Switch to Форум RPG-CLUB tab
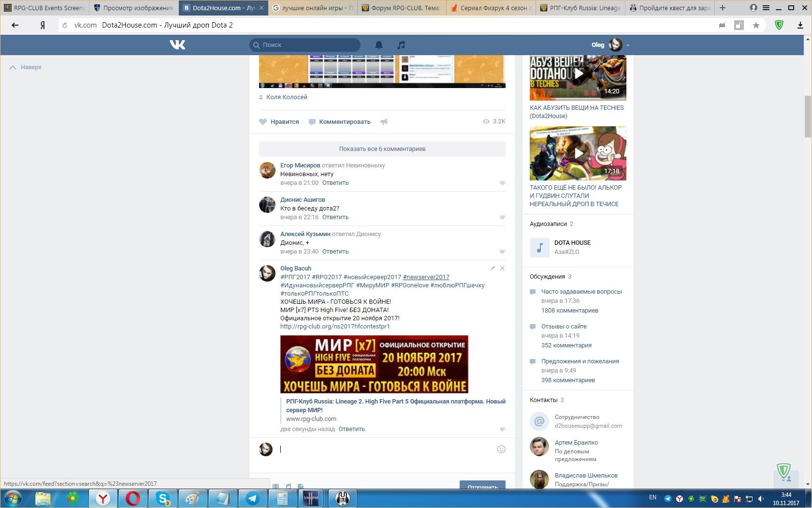812x508 pixels. pyautogui.click(x=402, y=8)
